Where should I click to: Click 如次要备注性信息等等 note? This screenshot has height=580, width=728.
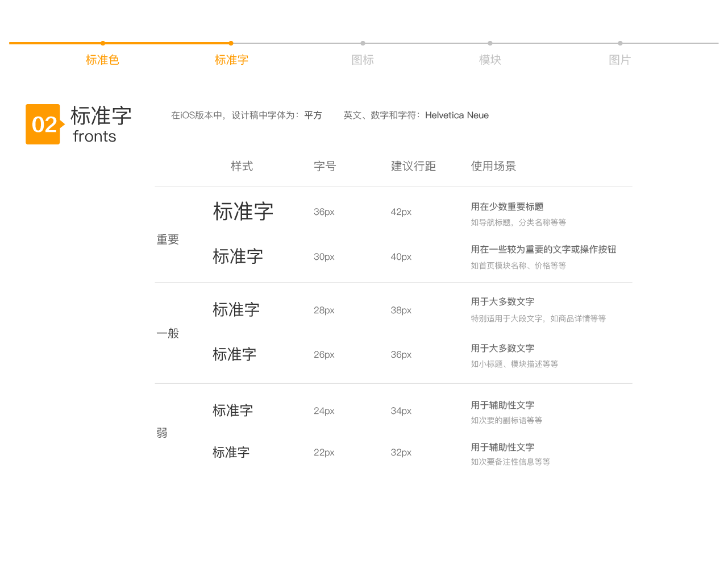[510, 462]
